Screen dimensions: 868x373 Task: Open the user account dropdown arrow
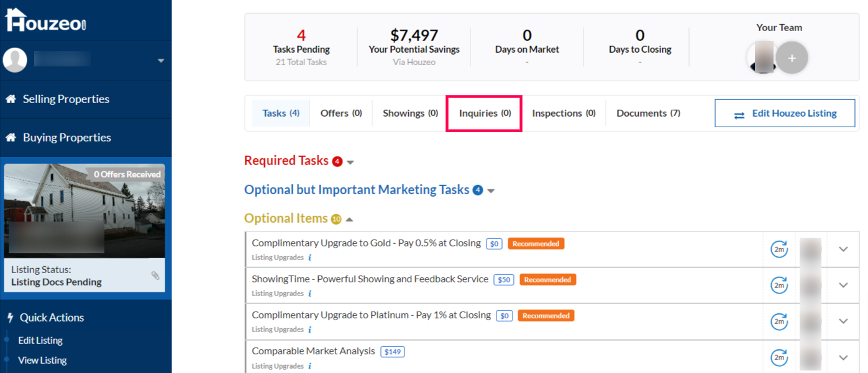click(161, 61)
